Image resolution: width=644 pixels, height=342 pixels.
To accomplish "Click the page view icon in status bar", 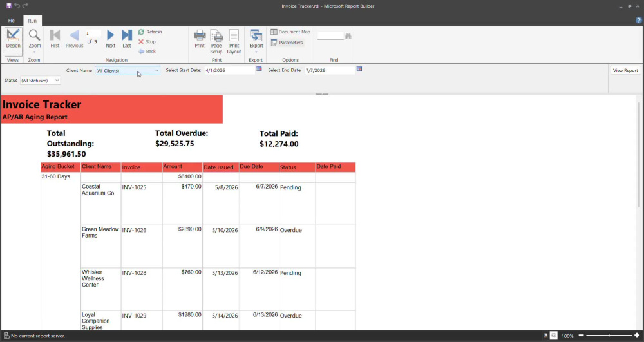I will (554, 336).
